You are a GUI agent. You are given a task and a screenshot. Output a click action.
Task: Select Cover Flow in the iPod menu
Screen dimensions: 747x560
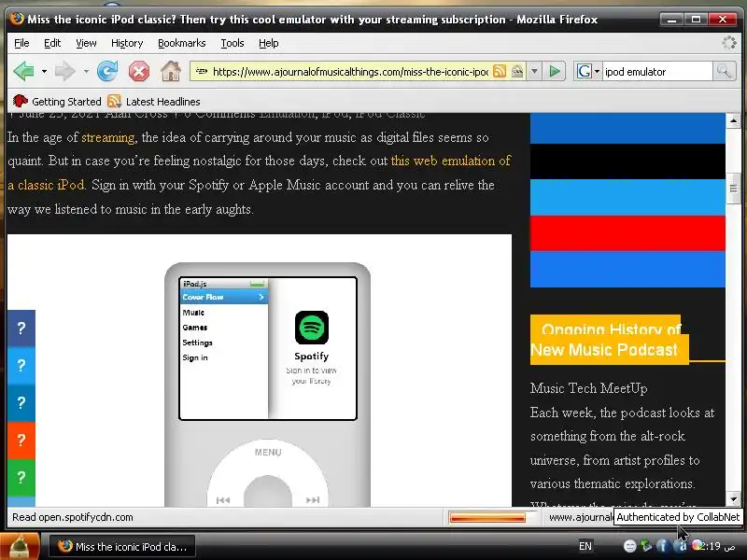point(224,297)
